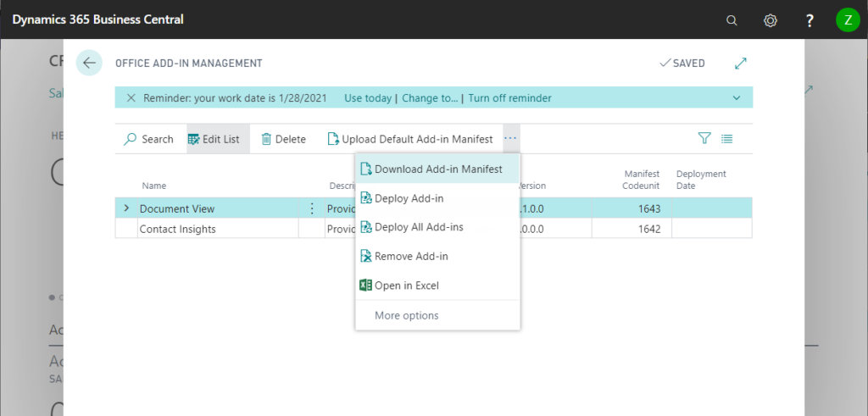Choose Download Add-in Manifest
The image size is (868, 416).
click(437, 169)
